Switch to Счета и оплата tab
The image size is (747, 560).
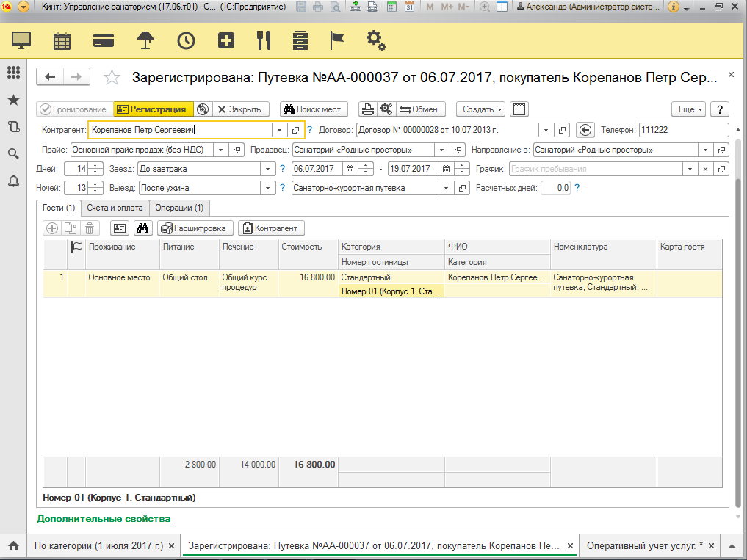coord(115,208)
